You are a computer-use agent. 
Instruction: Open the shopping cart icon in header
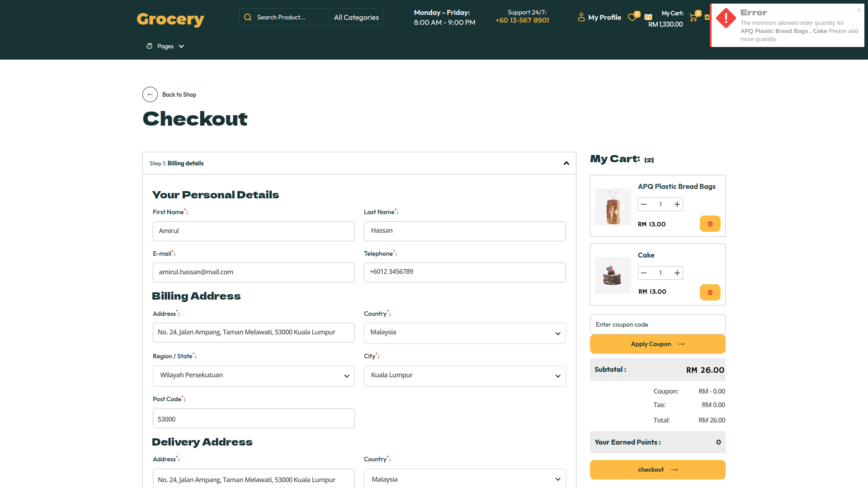click(693, 18)
